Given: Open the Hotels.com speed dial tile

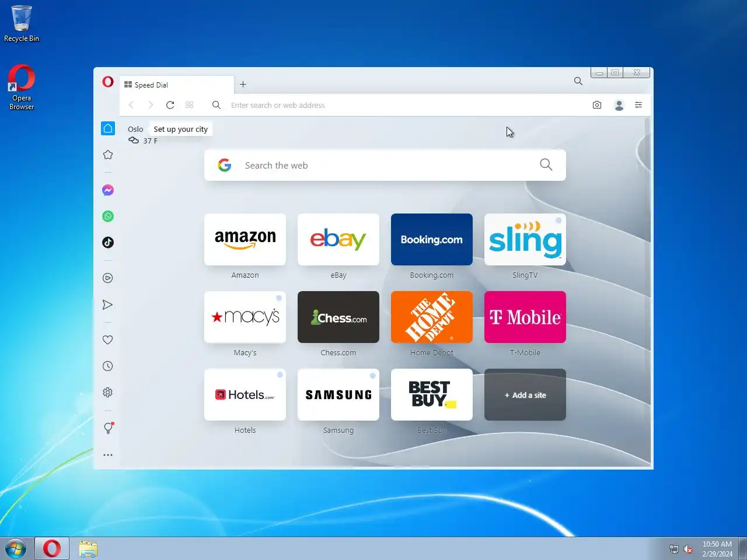Looking at the screenshot, I should [245, 394].
